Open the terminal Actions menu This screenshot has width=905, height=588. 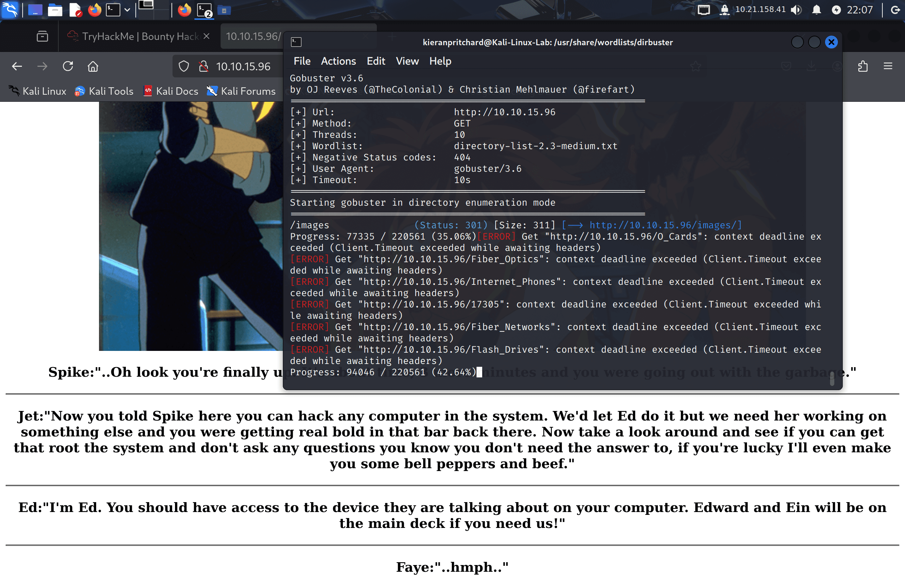(338, 61)
